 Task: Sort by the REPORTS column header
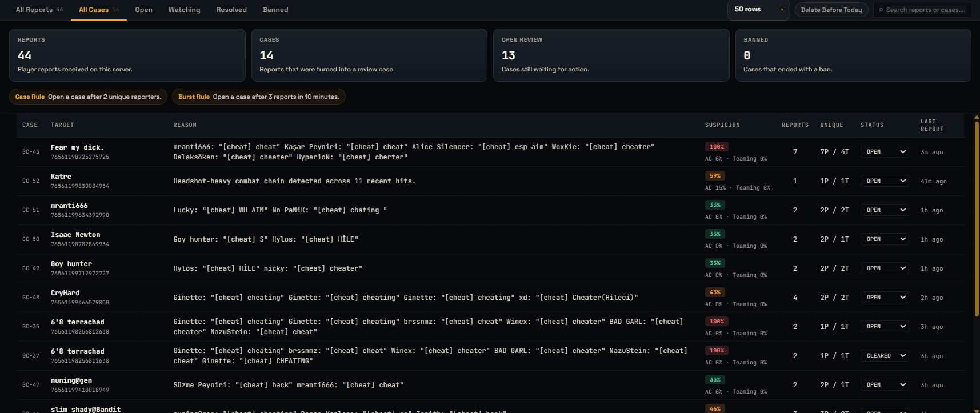pos(795,125)
